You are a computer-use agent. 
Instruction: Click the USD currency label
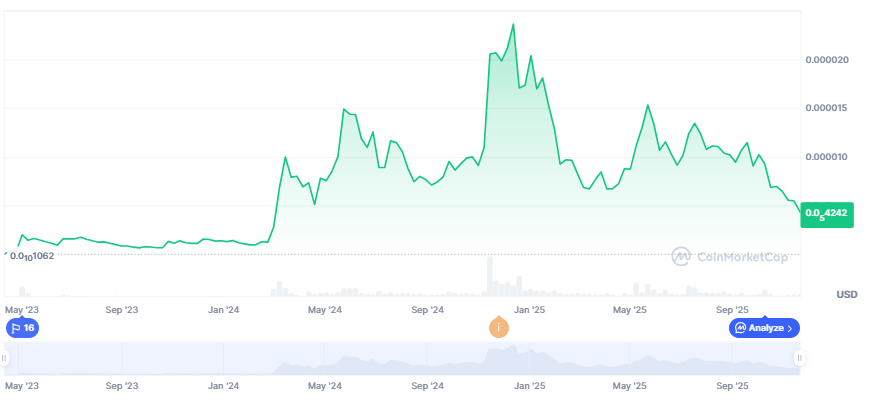coord(847,294)
